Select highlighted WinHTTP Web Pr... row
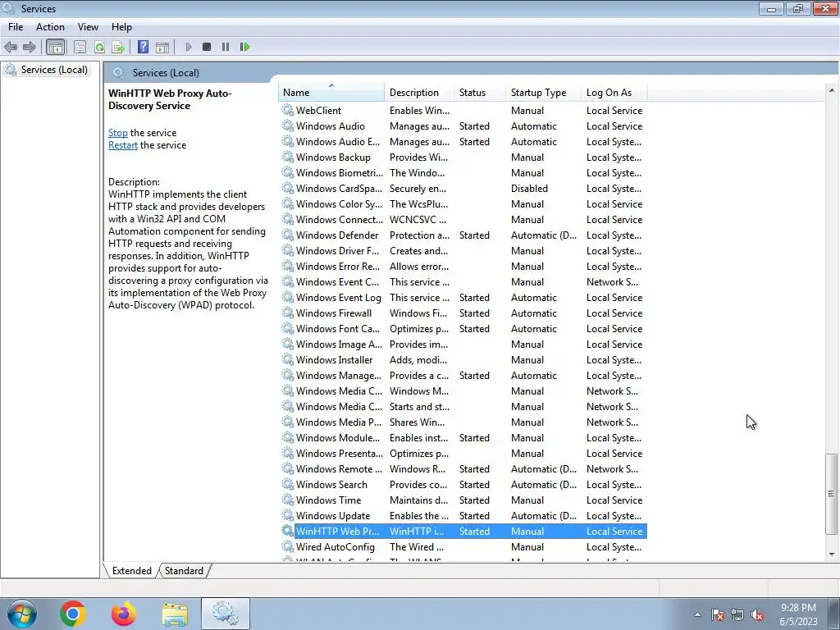Viewport: 840px width, 630px height. [464, 532]
